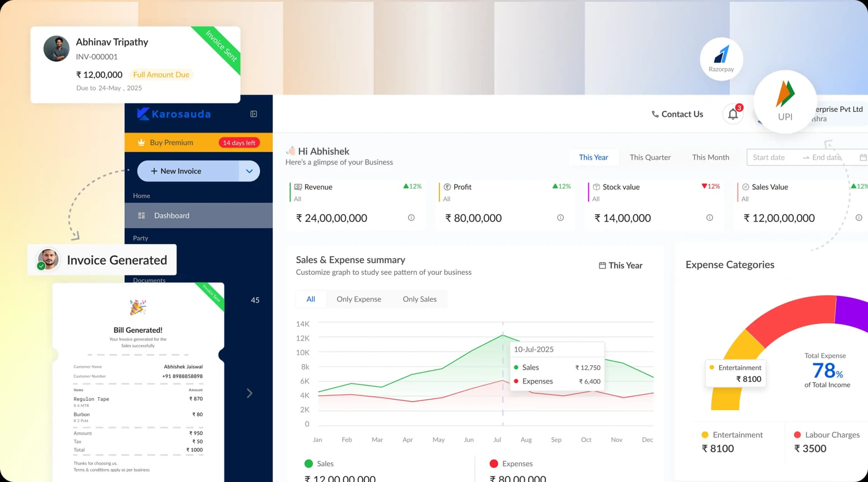Click the UPI payment icon
Image resolution: width=868 pixels, height=482 pixels.
pyautogui.click(x=785, y=102)
